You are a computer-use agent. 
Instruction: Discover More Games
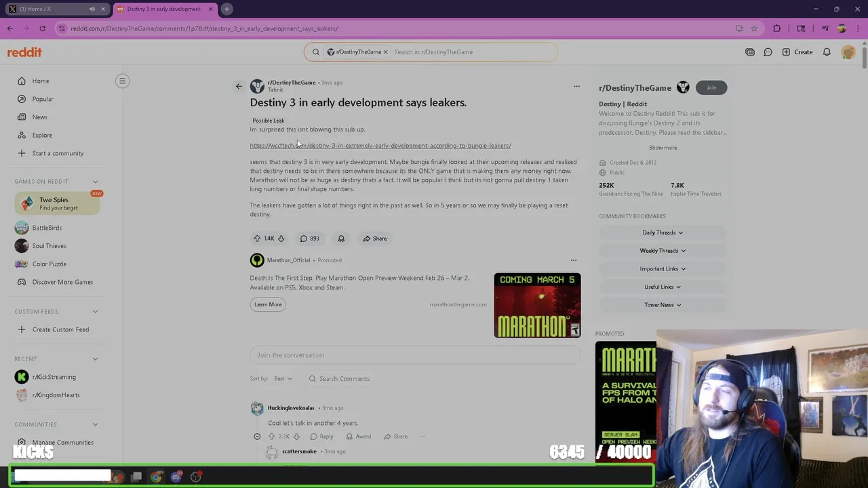click(x=61, y=282)
